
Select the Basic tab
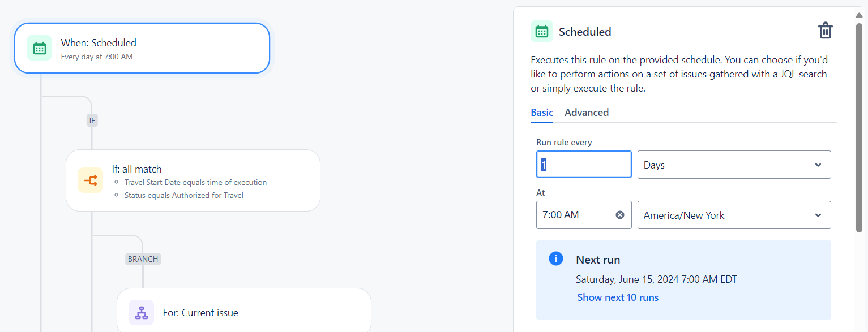tap(541, 113)
